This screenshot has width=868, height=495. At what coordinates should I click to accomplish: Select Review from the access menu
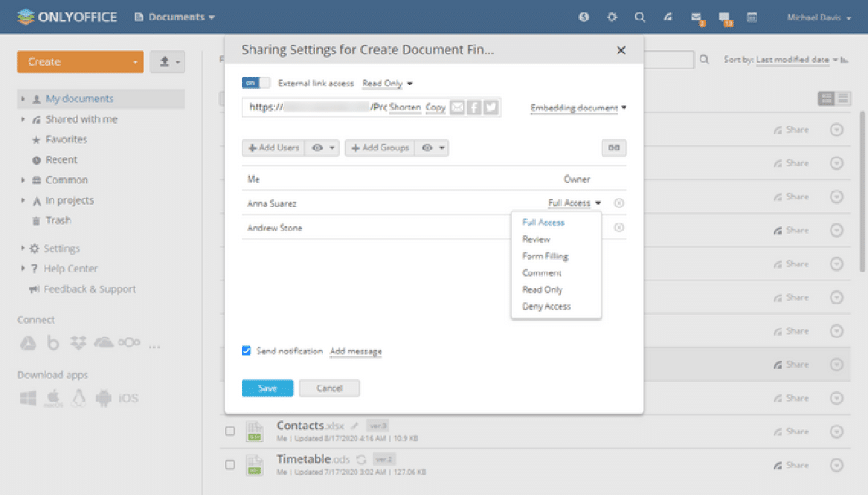tap(536, 239)
